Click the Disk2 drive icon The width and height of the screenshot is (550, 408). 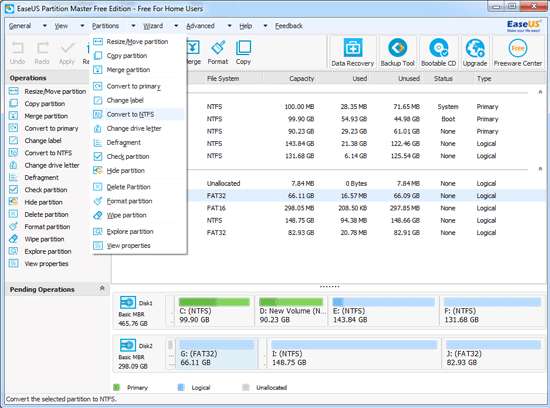(x=128, y=345)
